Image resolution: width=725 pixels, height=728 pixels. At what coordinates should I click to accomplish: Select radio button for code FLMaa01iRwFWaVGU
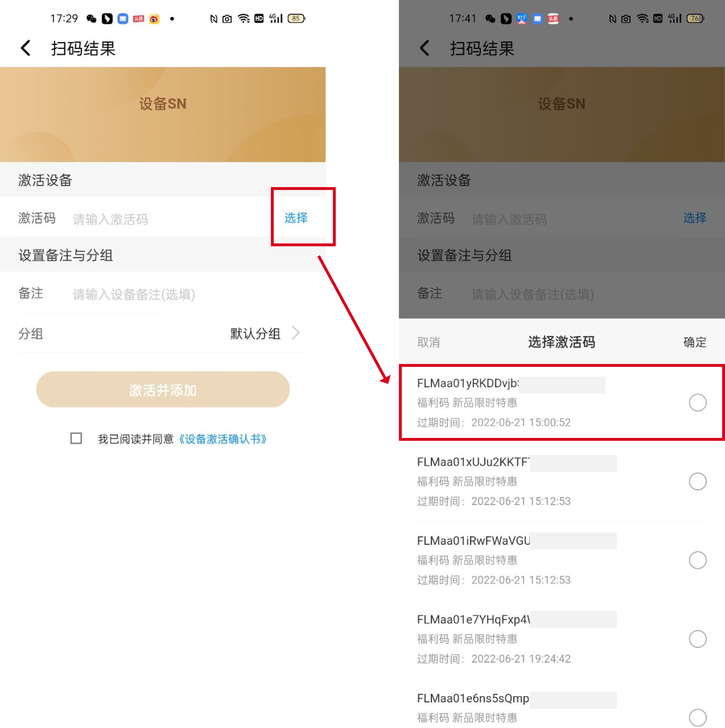(697, 560)
